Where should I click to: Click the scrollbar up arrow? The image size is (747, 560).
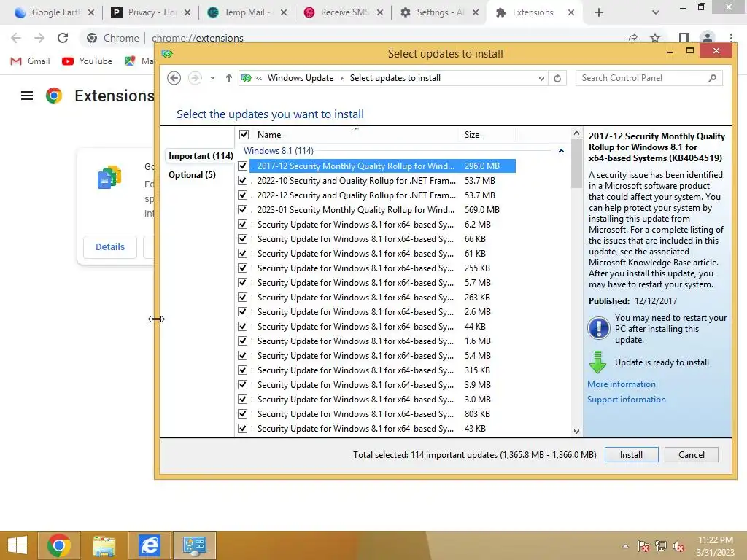click(x=576, y=133)
